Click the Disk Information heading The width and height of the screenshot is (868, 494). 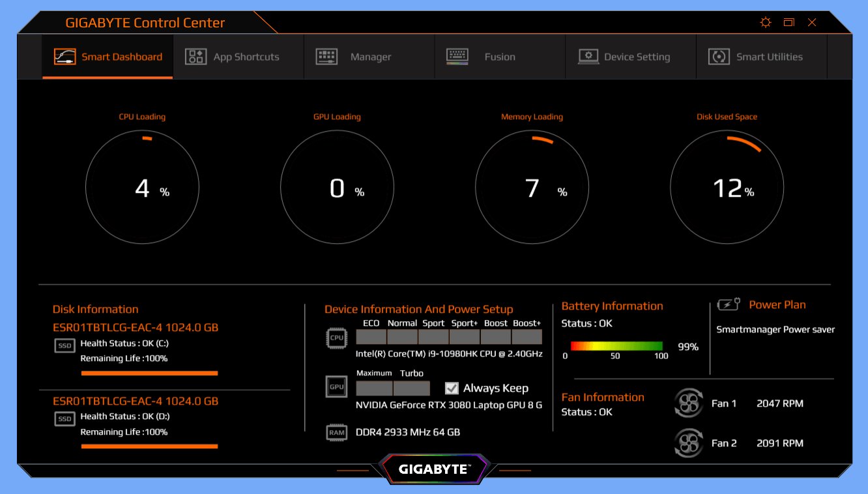point(96,310)
